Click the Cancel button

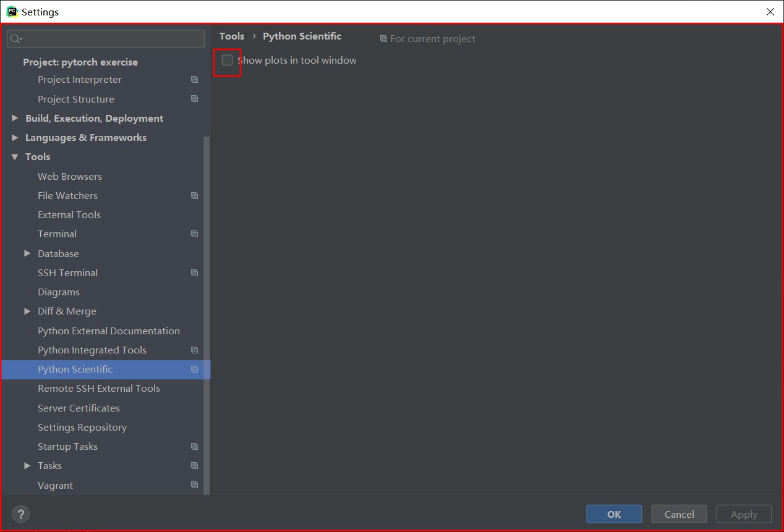pos(679,514)
